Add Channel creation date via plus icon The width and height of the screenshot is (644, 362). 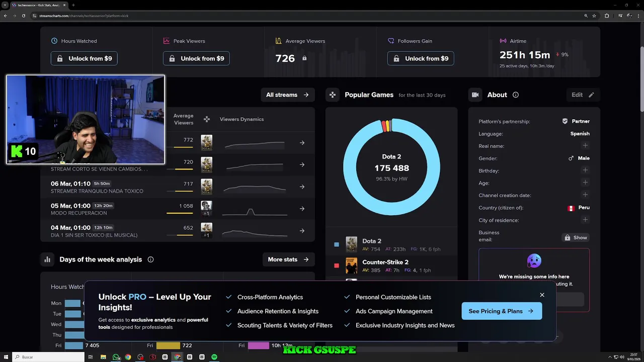585,195
